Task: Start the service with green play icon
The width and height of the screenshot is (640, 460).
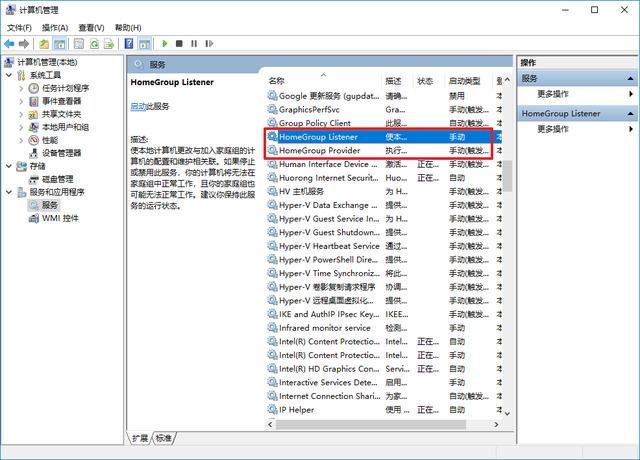Action: tap(165, 43)
